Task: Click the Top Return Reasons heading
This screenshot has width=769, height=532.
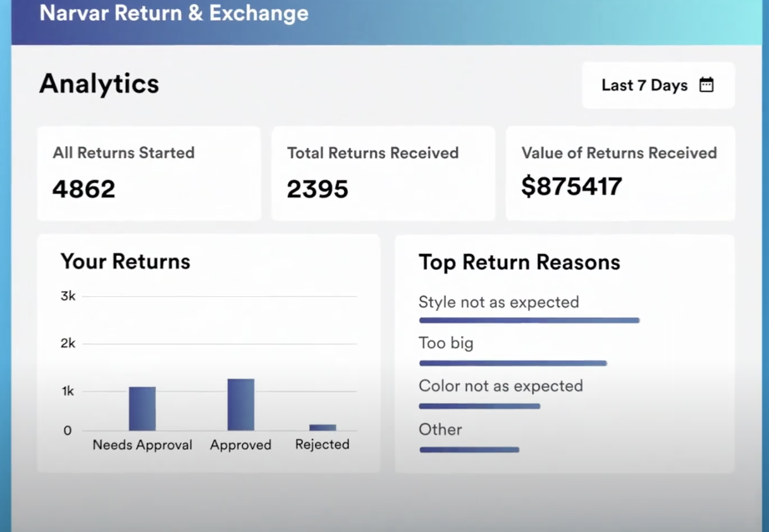Action: coord(519,262)
